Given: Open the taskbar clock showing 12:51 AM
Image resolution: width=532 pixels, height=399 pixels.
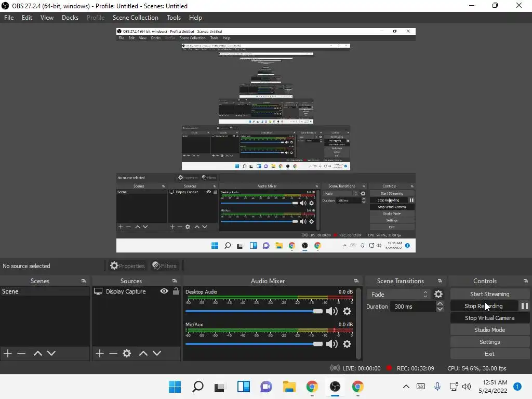Looking at the screenshot, I should 493,387.
